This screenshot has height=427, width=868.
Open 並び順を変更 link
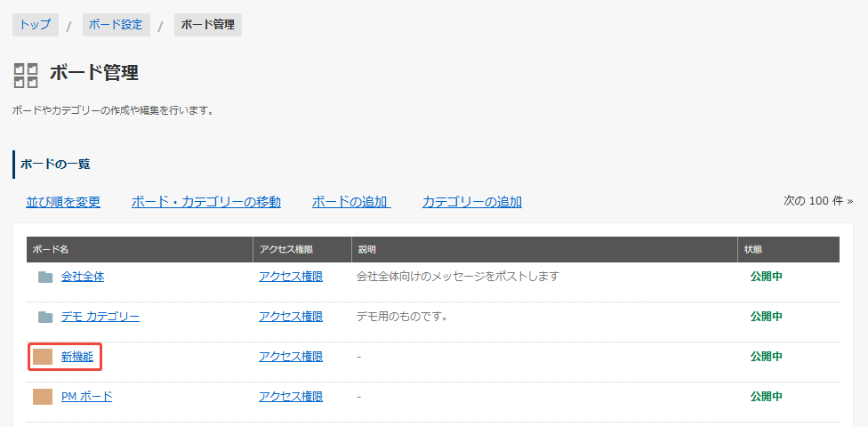coord(63,202)
